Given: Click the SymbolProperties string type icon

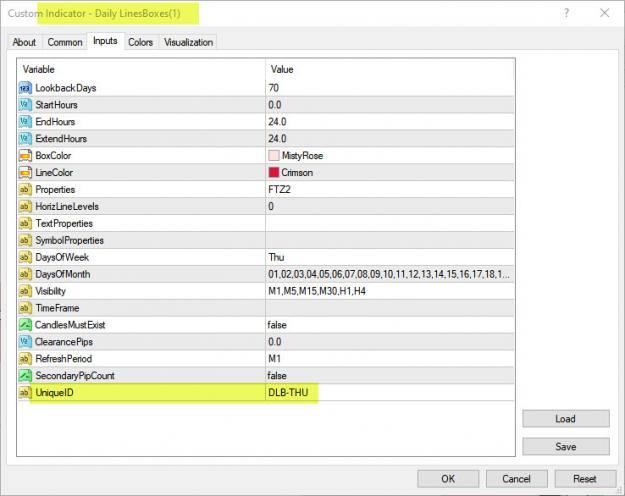Looking at the screenshot, I should 25,240.
